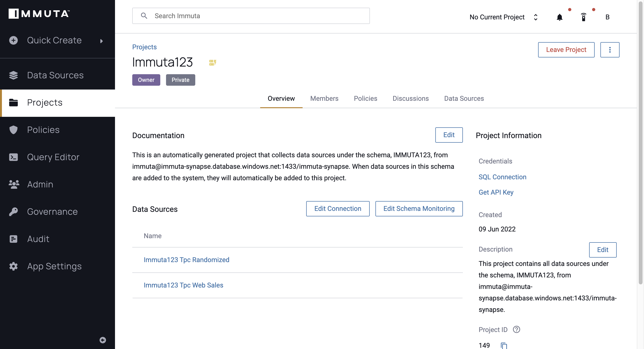Click the schema project icon beside Immuta123
This screenshot has height=349, width=644.
(213, 62)
